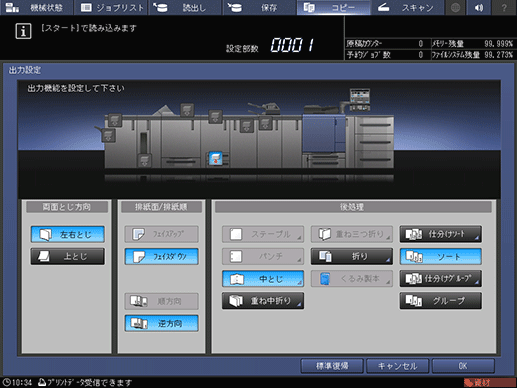Click the 排紙面/排紙順 section header
The width and height of the screenshot is (517, 388).
(161, 207)
